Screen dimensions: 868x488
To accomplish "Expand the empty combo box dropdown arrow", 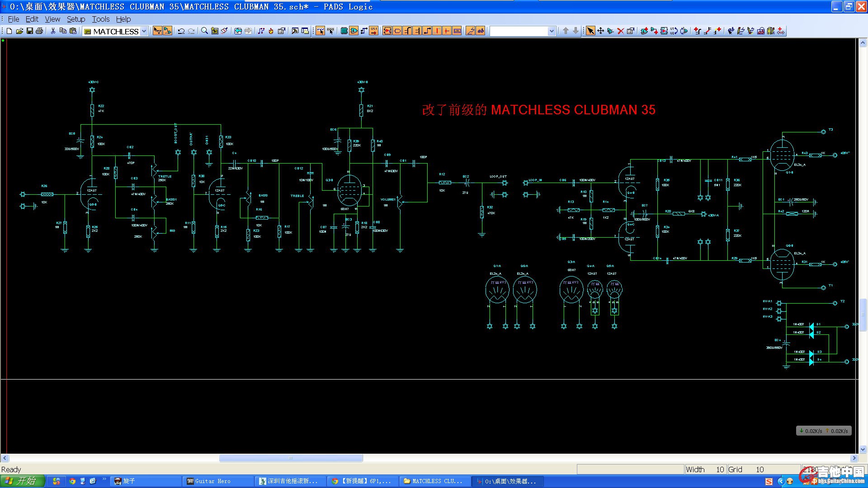I will (x=552, y=31).
